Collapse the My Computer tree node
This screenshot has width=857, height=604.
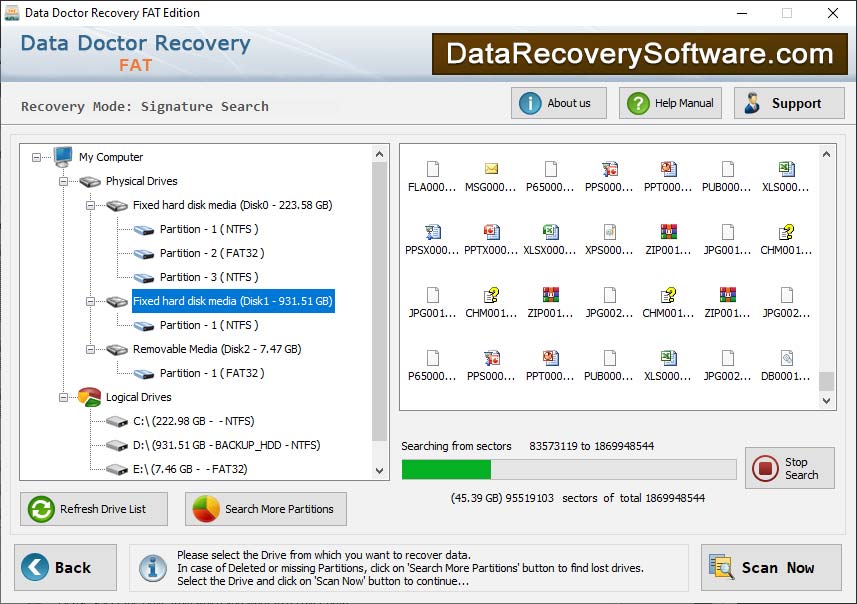point(35,157)
